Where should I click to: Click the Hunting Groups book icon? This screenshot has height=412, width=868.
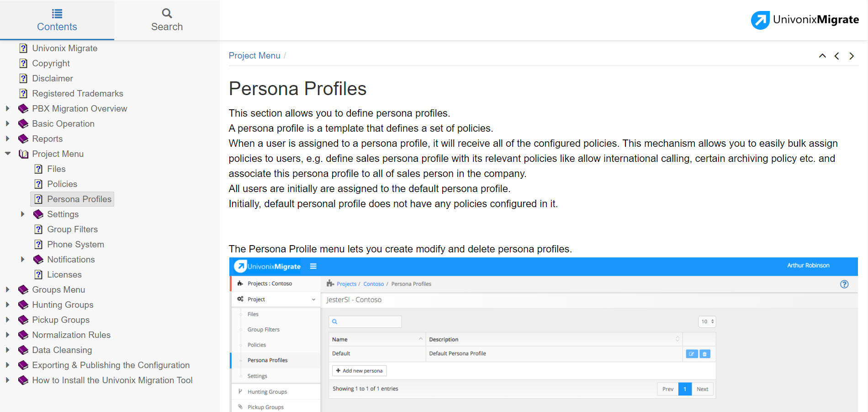(23, 305)
